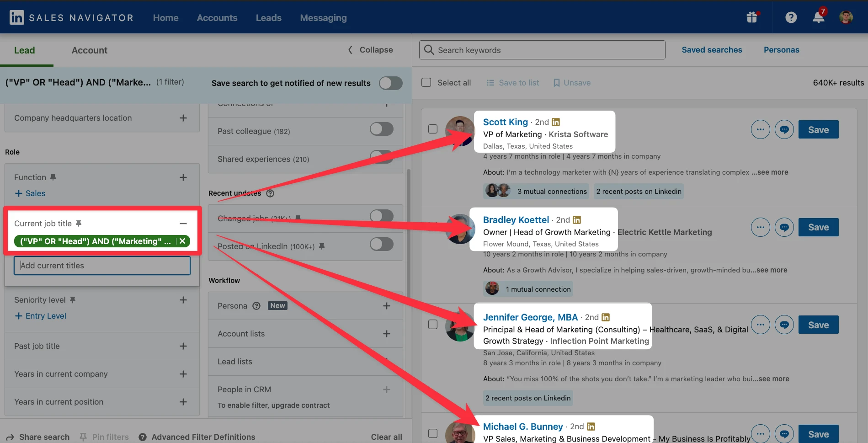Image resolution: width=868 pixels, height=443 pixels.
Task: Add Sales function suggestion
Action: point(30,193)
